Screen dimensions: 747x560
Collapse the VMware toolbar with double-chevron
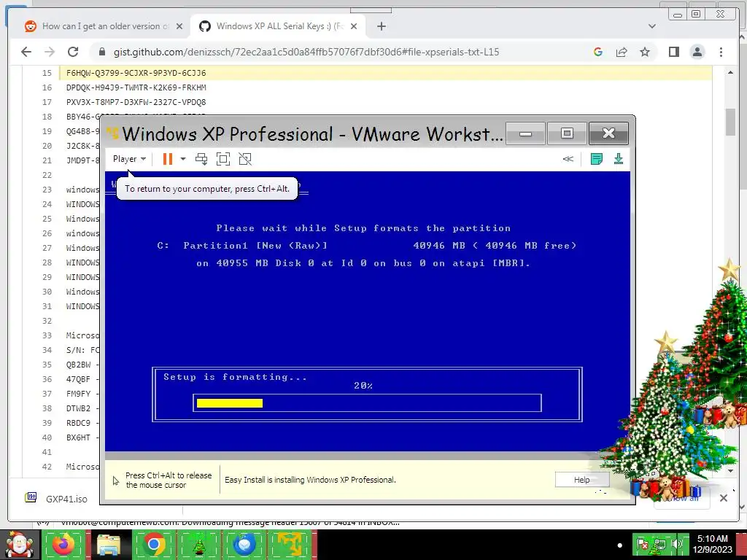(x=568, y=159)
